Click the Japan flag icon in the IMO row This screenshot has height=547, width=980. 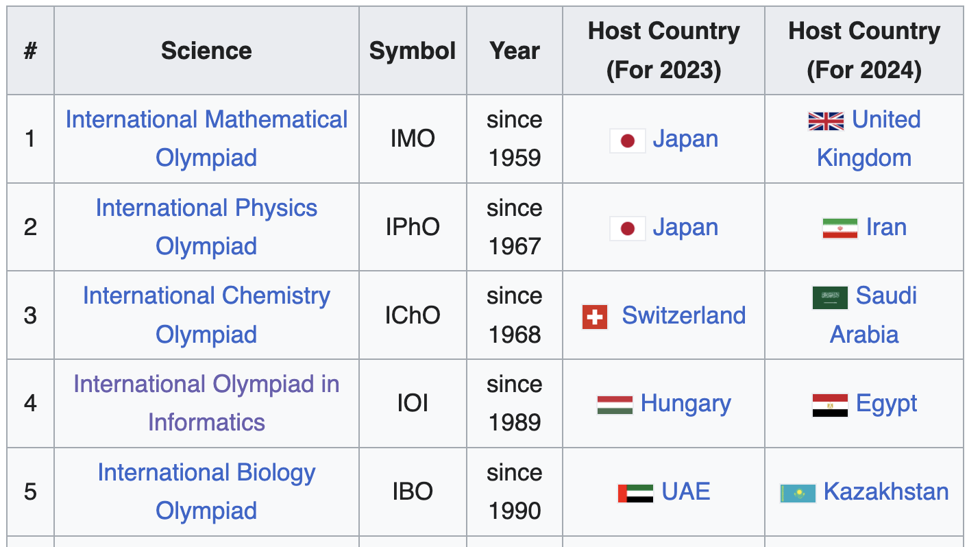tap(627, 141)
